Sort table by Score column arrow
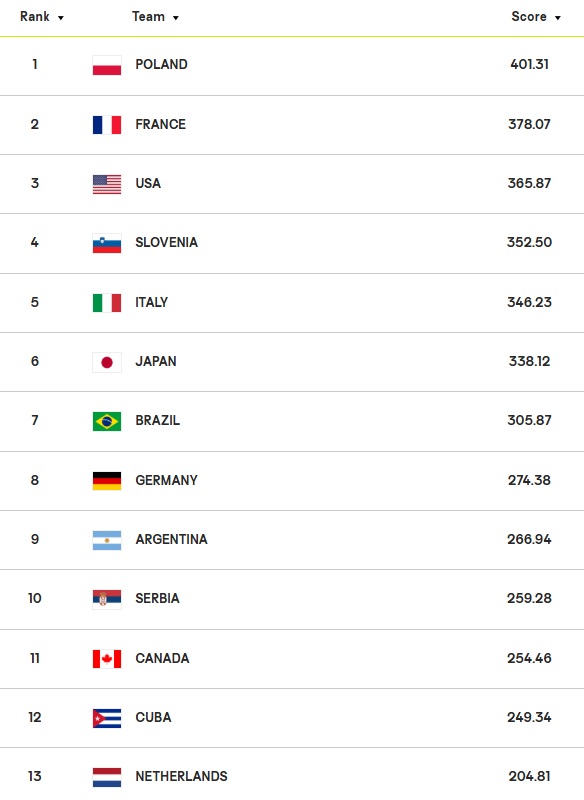This screenshot has height=800, width=584. pos(557,18)
